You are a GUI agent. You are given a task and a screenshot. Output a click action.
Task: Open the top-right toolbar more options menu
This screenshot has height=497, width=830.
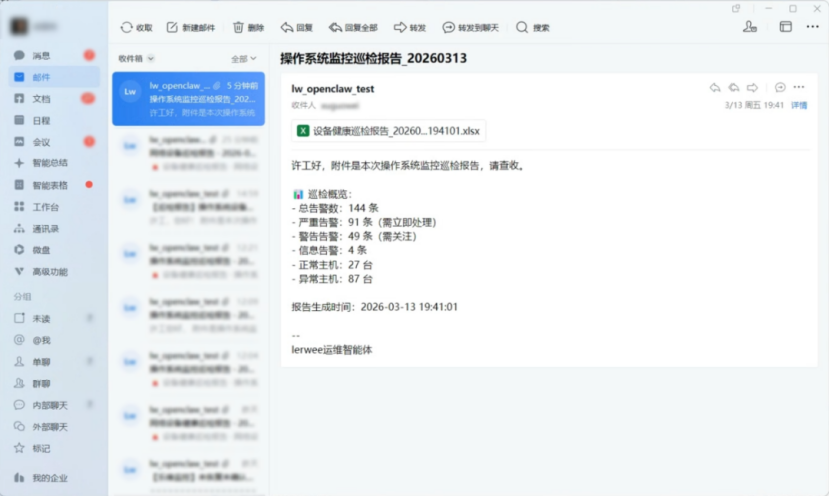pos(813,27)
